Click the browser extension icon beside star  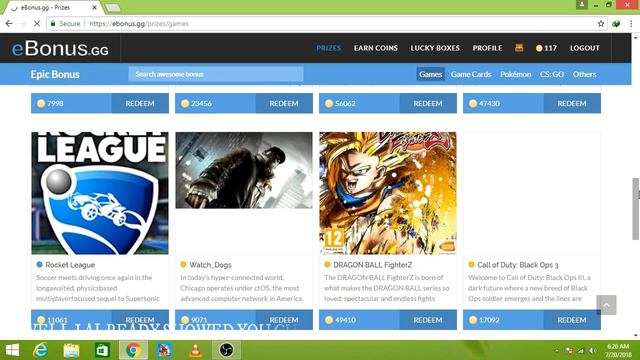pyautogui.click(x=616, y=24)
